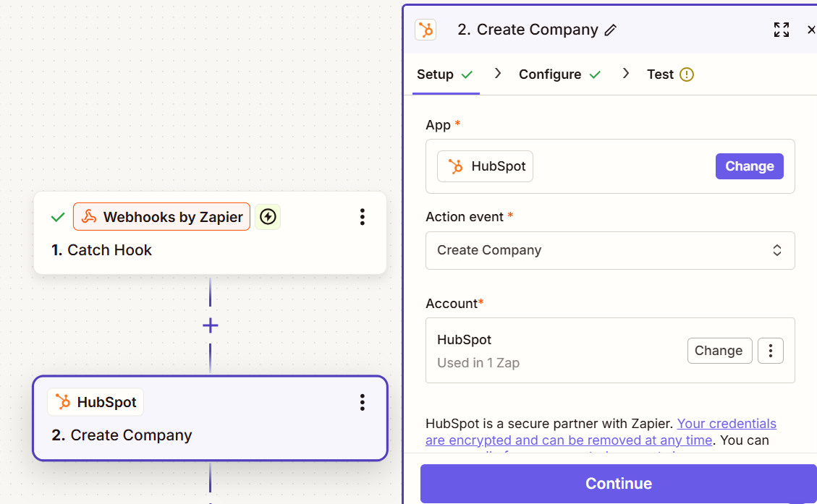Image resolution: width=817 pixels, height=504 pixels.
Task: Switch to the Configure tab
Action: pyautogui.click(x=559, y=74)
